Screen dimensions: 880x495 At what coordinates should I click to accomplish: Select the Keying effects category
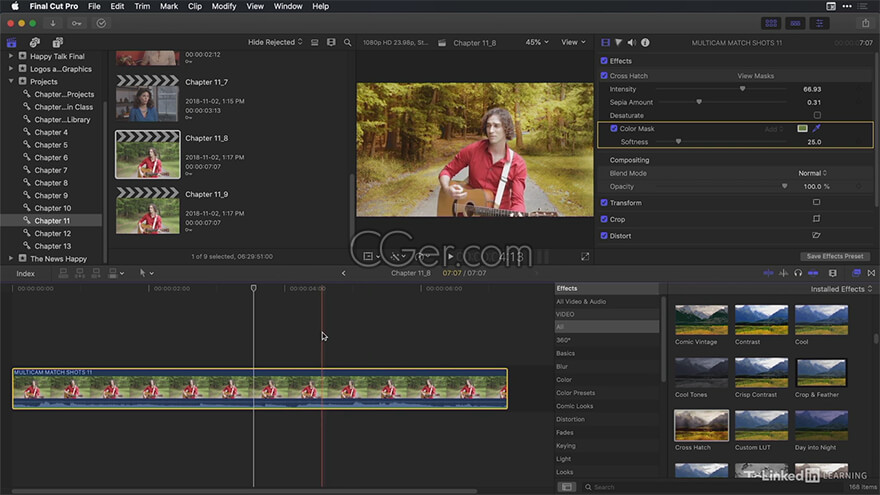click(x=565, y=446)
